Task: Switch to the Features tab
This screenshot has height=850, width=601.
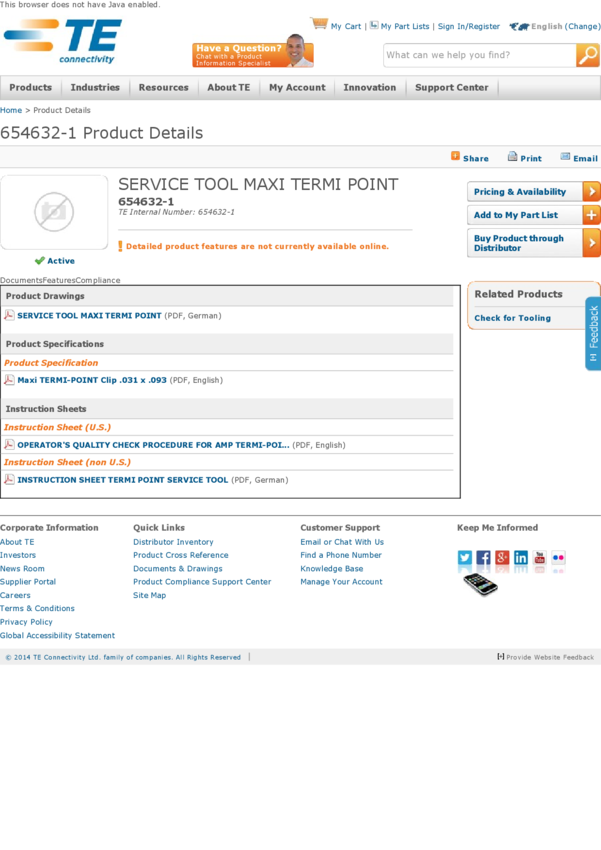Action: point(59,281)
